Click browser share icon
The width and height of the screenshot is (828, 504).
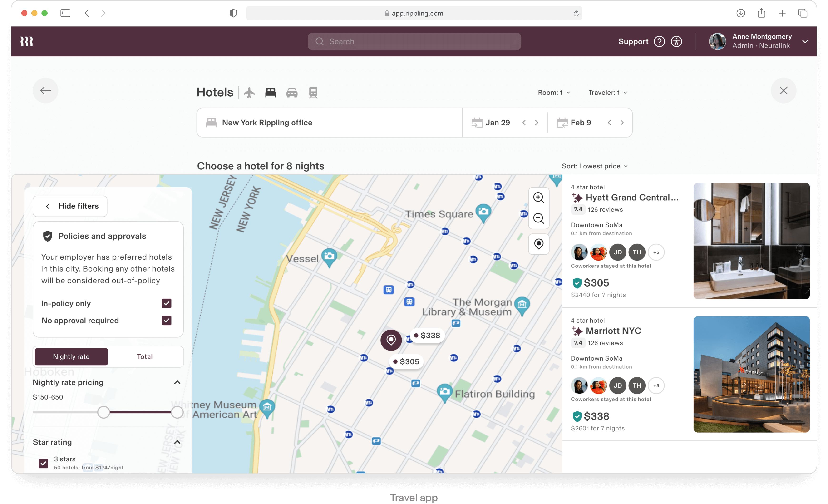[x=761, y=13]
